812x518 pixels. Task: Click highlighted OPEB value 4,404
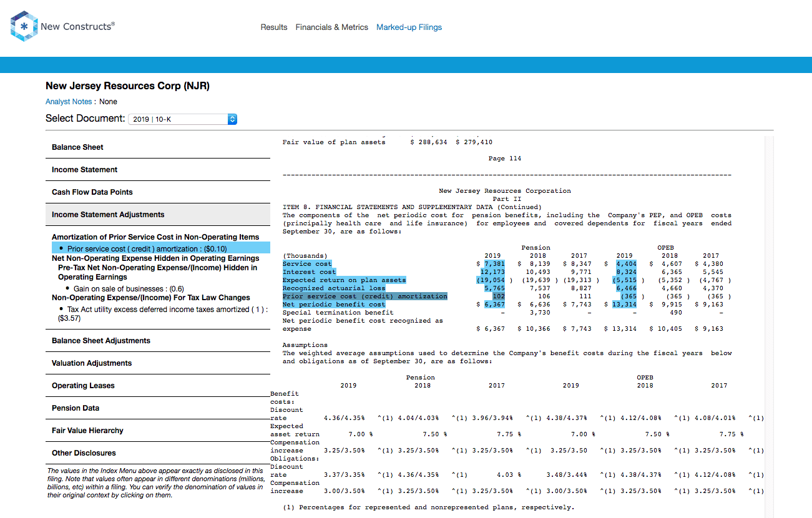(626, 264)
